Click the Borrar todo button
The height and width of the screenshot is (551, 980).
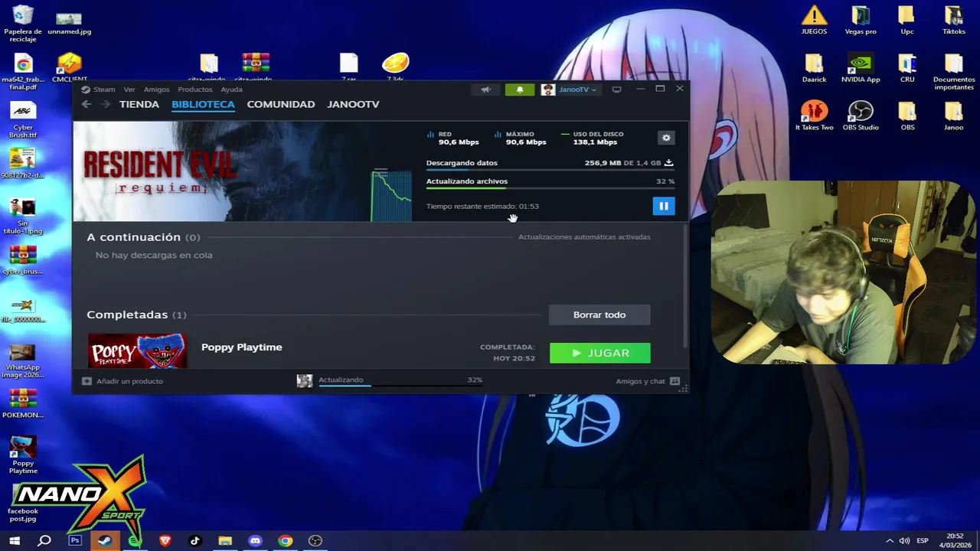tap(599, 315)
